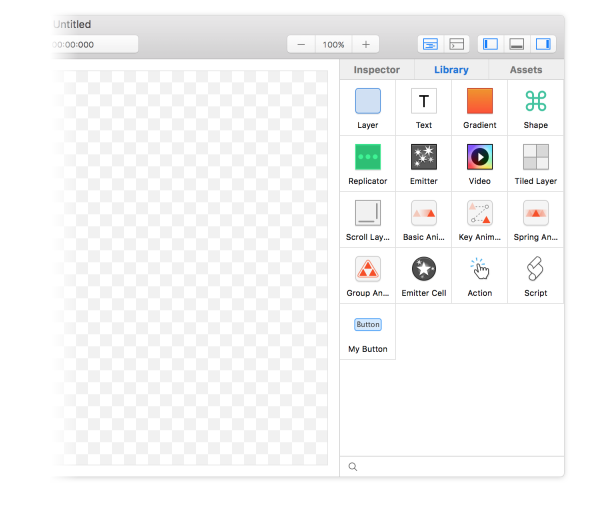The width and height of the screenshot is (600, 507).
Task: Hide the right sidebar panel
Action: coord(543,44)
